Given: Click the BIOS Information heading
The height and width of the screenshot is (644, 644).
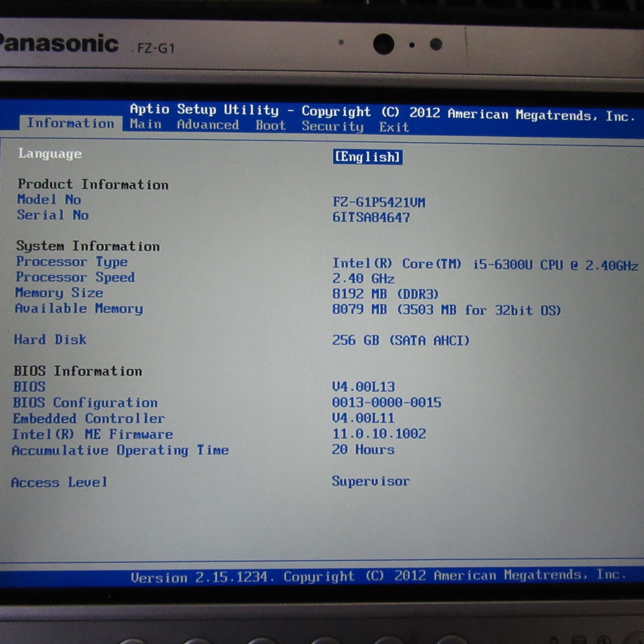Looking at the screenshot, I should pyautogui.click(x=78, y=371).
